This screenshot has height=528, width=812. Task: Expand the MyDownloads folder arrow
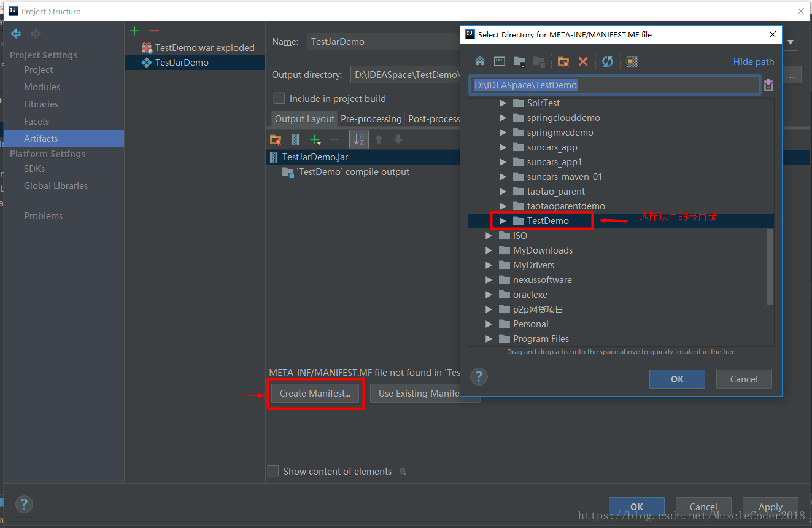point(489,250)
